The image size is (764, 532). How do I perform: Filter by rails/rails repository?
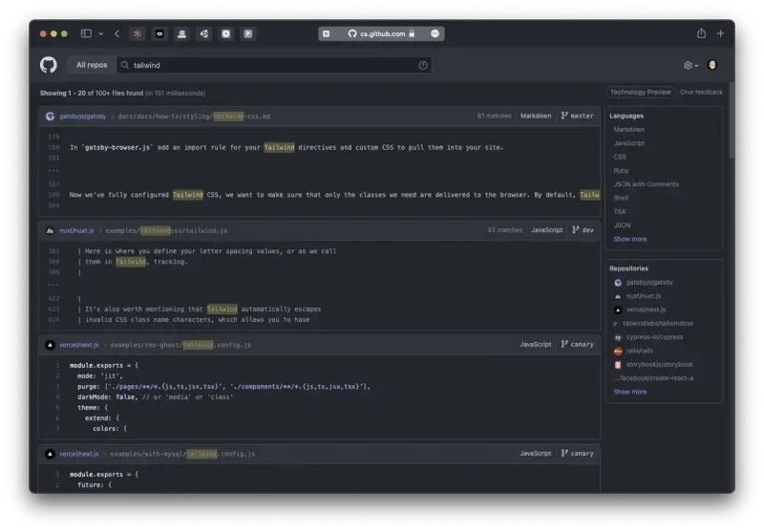coord(639,351)
